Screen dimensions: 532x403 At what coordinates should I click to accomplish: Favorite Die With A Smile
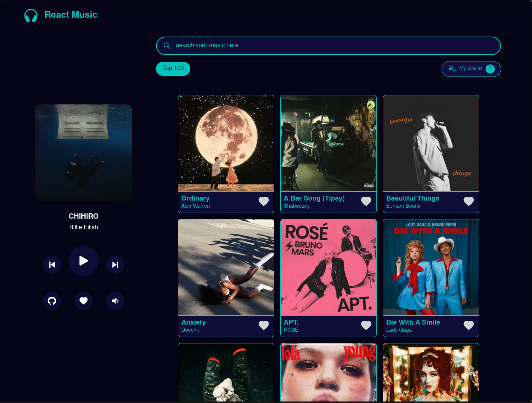[x=469, y=325]
